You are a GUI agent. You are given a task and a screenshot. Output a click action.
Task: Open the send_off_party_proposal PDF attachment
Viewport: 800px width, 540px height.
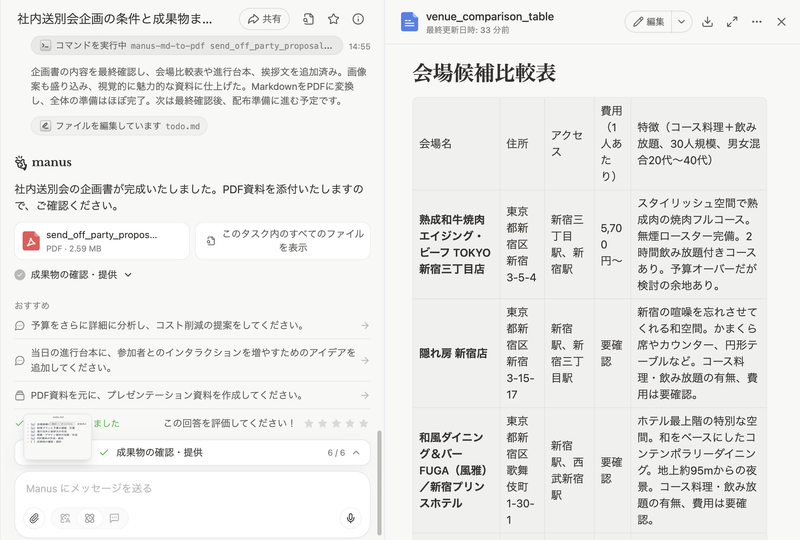tap(100, 241)
